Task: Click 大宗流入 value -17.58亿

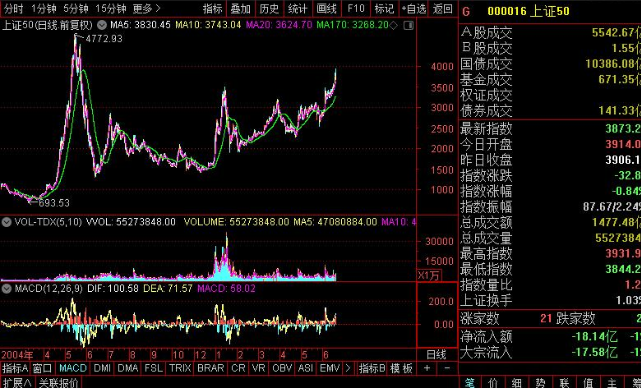Action: point(594,352)
